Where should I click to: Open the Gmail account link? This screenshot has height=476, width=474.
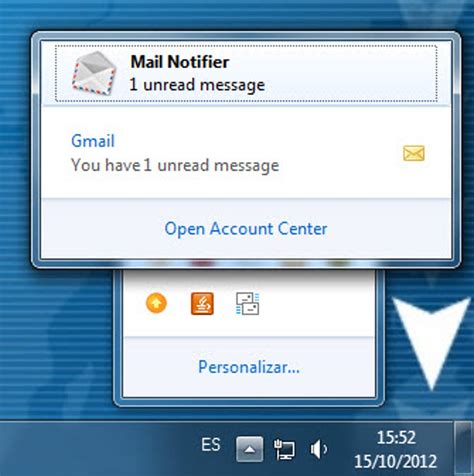click(93, 141)
